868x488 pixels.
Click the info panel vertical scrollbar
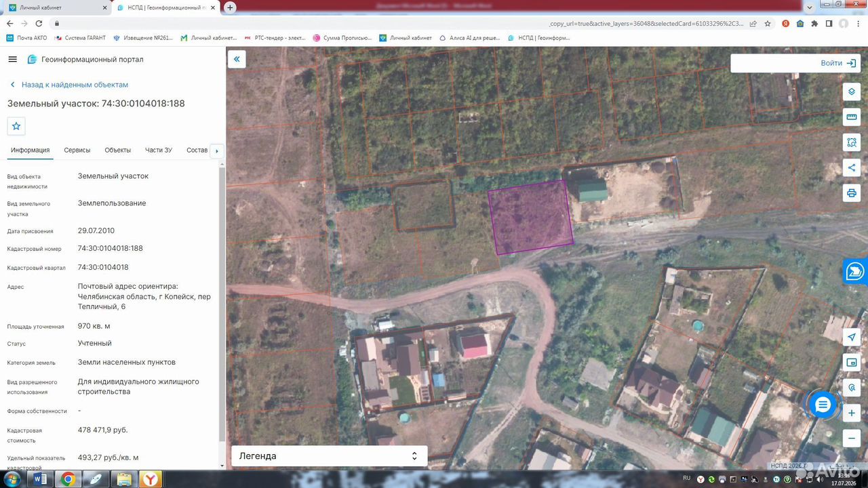pyautogui.click(x=222, y=303)
